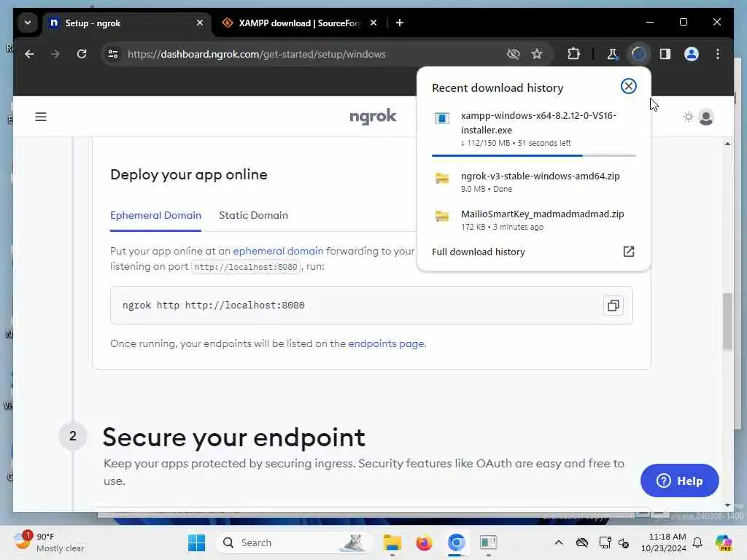Click the Secure your endpoint heading
The height and width of the screenshot is (560, 747).
(233, 437)
